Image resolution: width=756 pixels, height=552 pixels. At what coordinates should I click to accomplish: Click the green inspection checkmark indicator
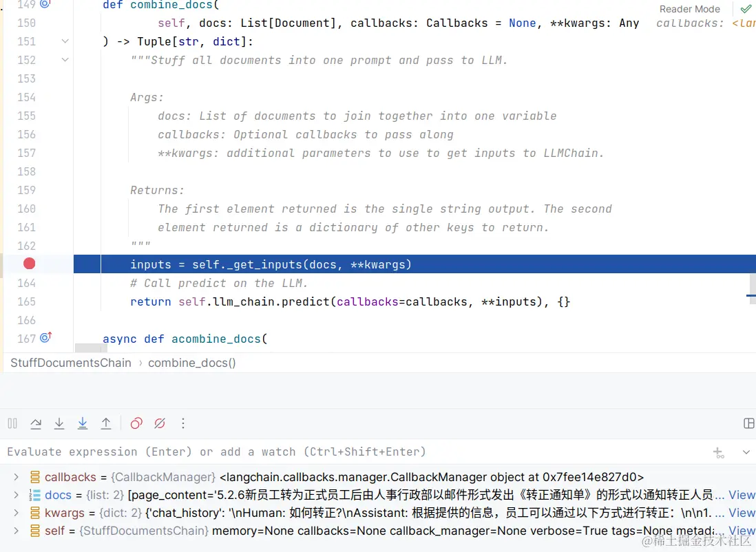coord(747,10)
